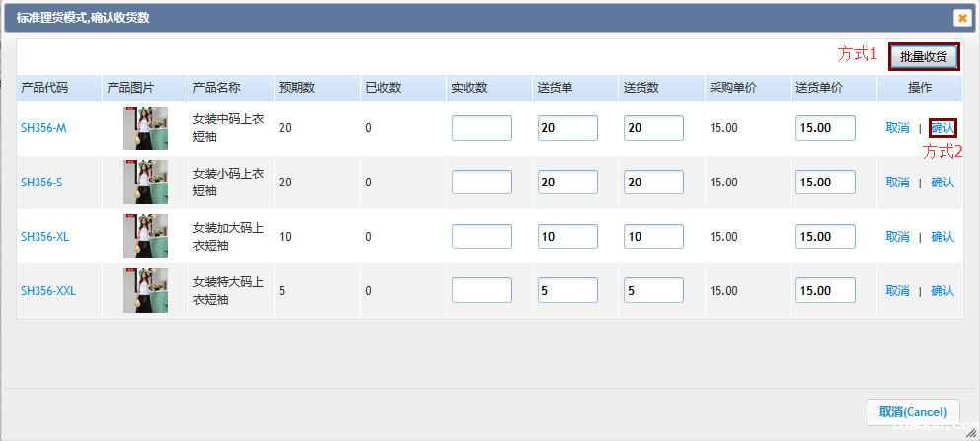
Task: View product thumbnail for SH356-M
Action: pos(145,128)
